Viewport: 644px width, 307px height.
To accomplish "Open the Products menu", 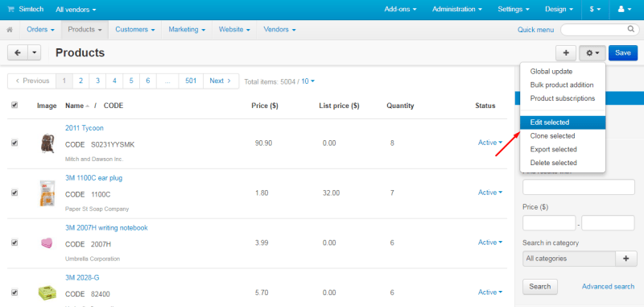I will (85, 30).
